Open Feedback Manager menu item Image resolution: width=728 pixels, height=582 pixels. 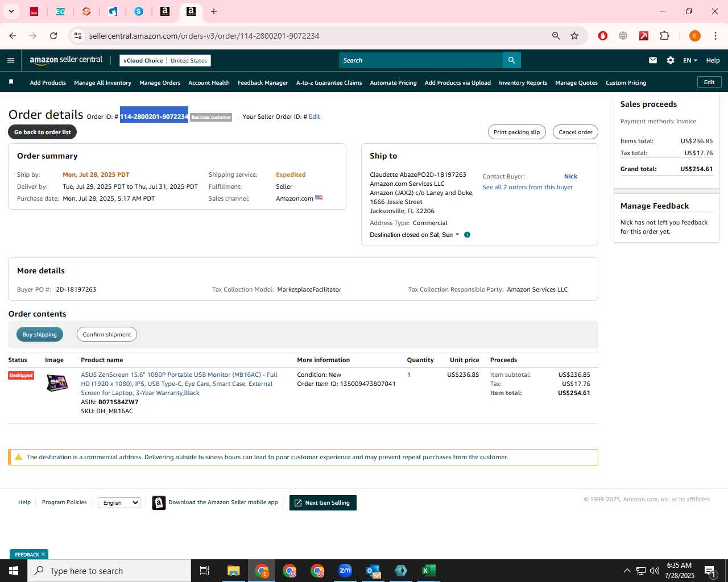point(263,82)
